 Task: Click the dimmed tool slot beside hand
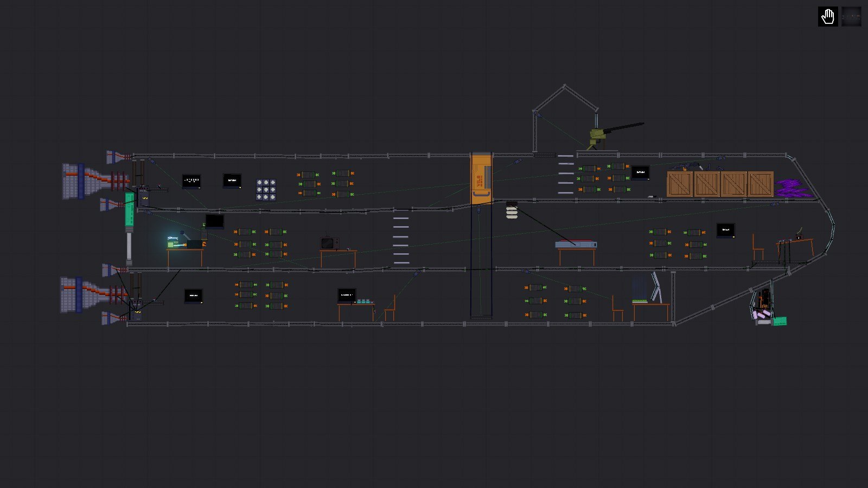(x=851, y=17)
